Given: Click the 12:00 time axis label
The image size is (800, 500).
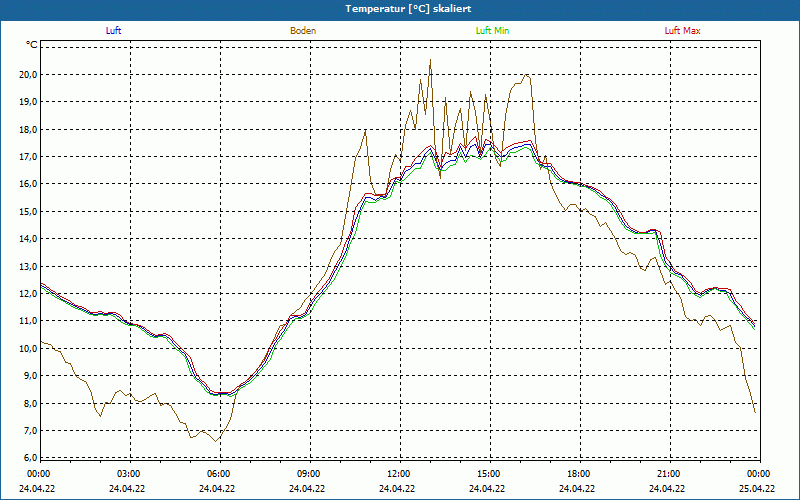Looking at the screenshot, I should (399, 474).
